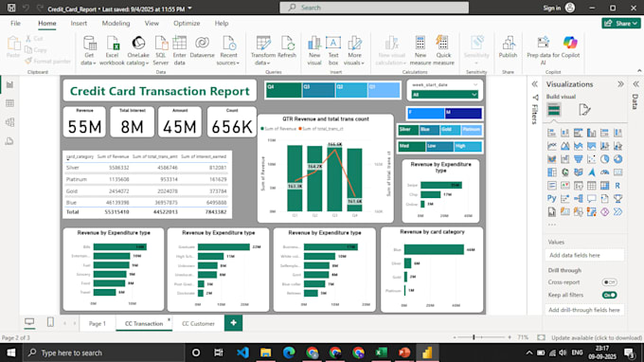Switch to mobile layout icon
Screen dimensions: 644x362
[x=50, y=322]
